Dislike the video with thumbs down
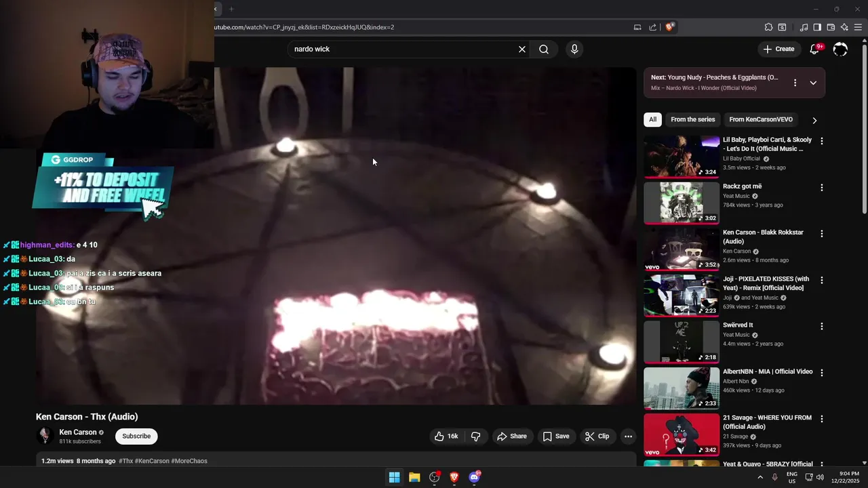The width and height of the screenshot is (868, 488). click(x=476, y=436)
